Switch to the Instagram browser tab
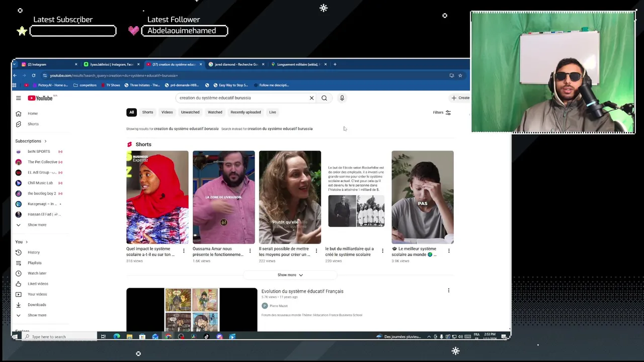 [x=48, y=64]
